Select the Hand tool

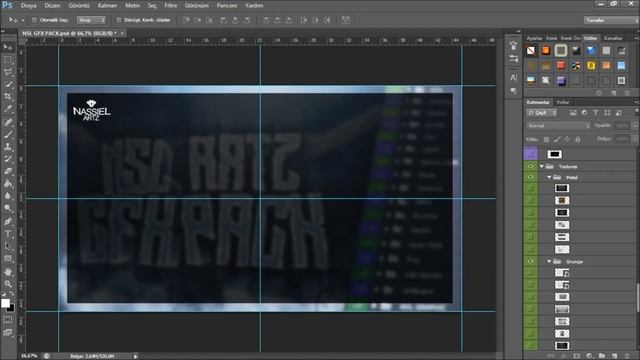(x=8, y=271)
